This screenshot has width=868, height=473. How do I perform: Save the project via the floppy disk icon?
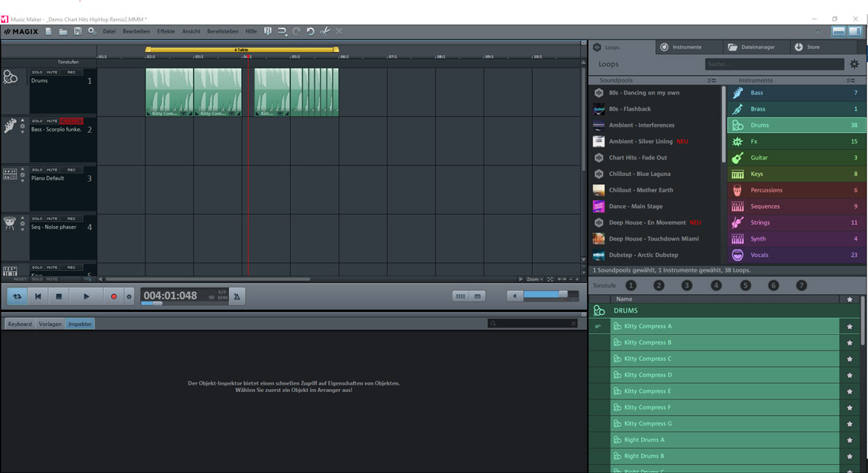tap(77, 32)
